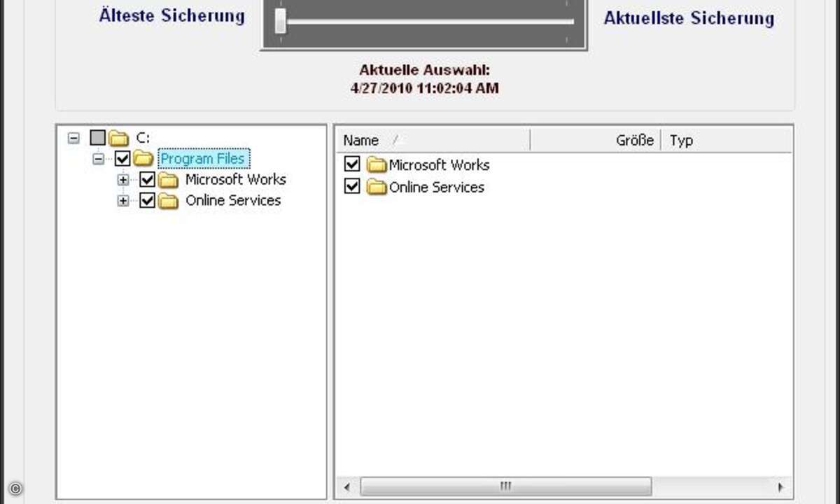840x504 pixels.
Task: Uncheck Microsoft Works checkbox in the tree
Action: (147, 180)
